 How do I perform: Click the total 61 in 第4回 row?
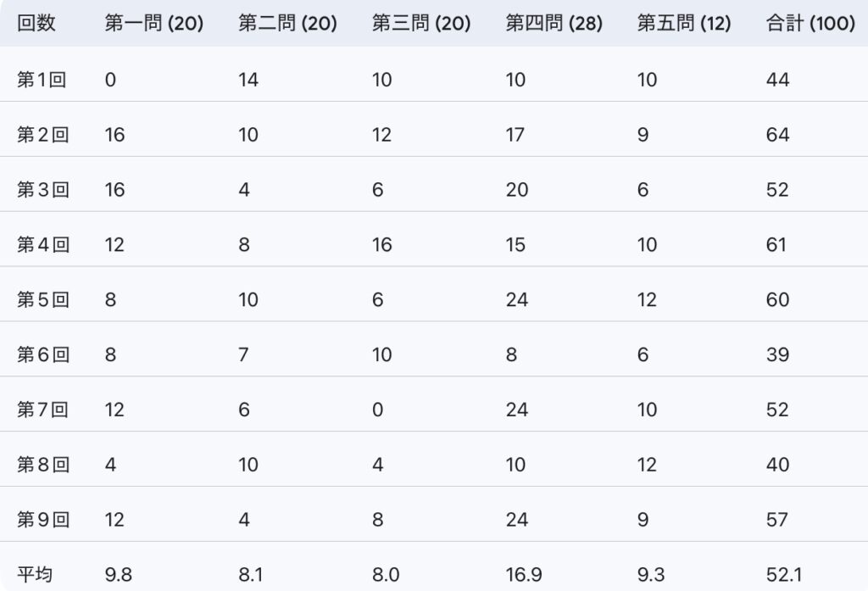pos(776,245)
